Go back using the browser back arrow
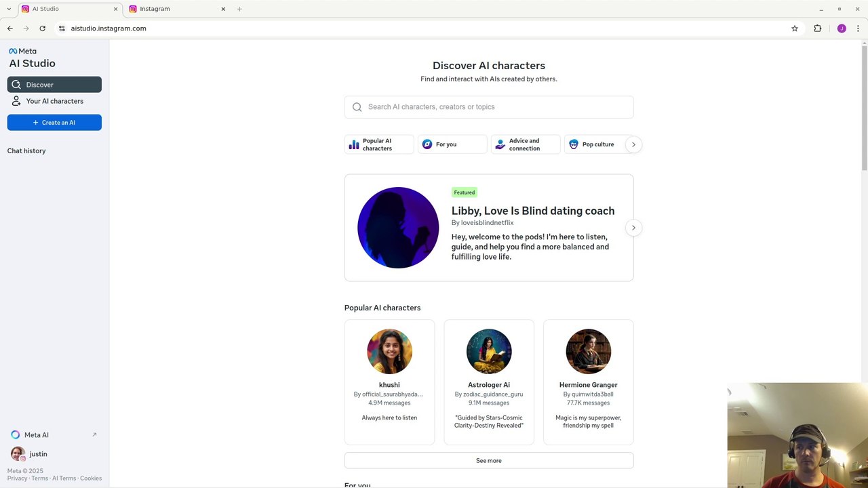Viewport: 868px width, 488px height. [9, 28]
